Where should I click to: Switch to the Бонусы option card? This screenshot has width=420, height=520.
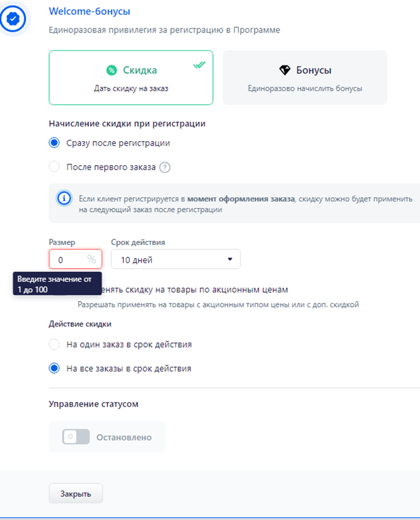click(305, 77)
